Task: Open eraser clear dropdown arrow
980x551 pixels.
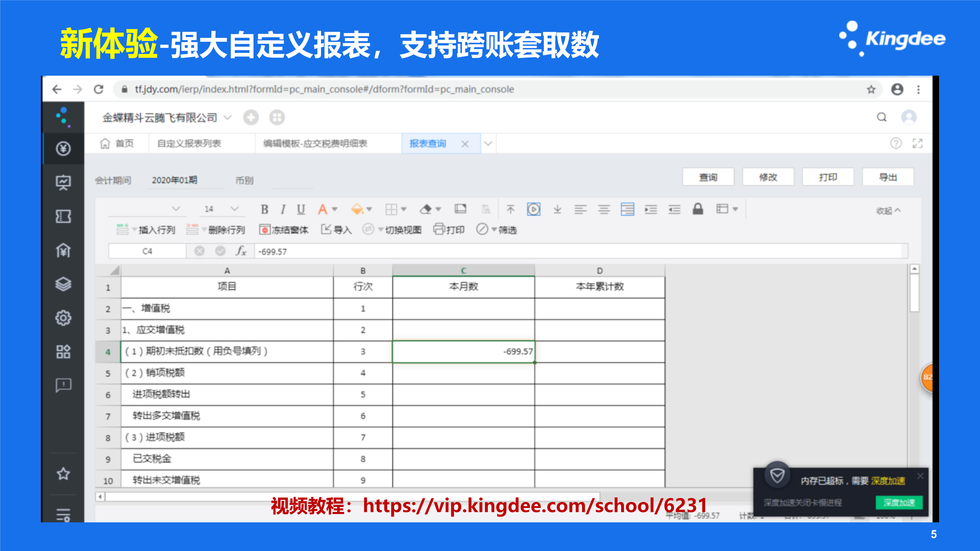Action: click(438, 209)
